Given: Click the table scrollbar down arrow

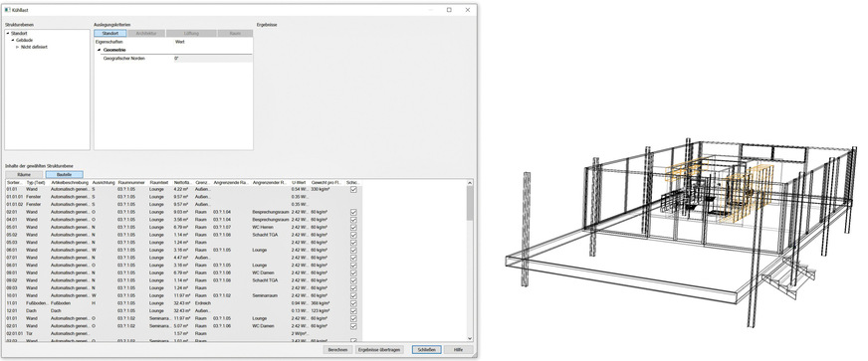Looking at the screenshot, I should (470, 338).
